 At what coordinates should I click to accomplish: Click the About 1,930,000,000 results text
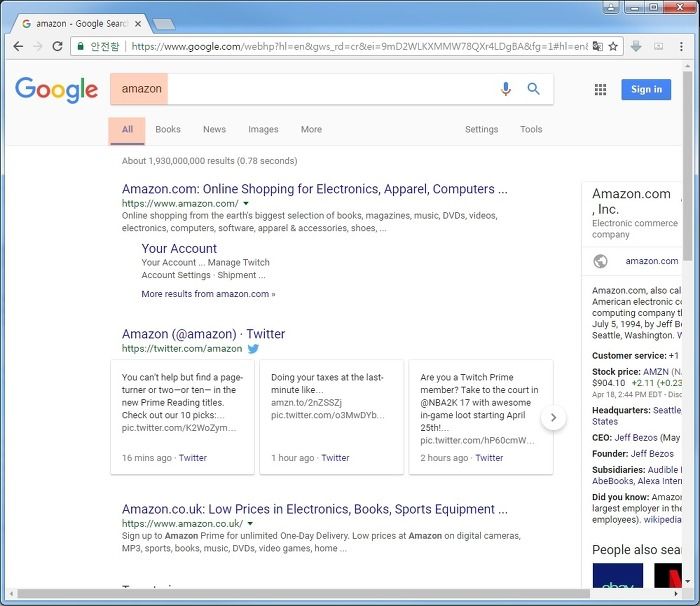point(209,161)
